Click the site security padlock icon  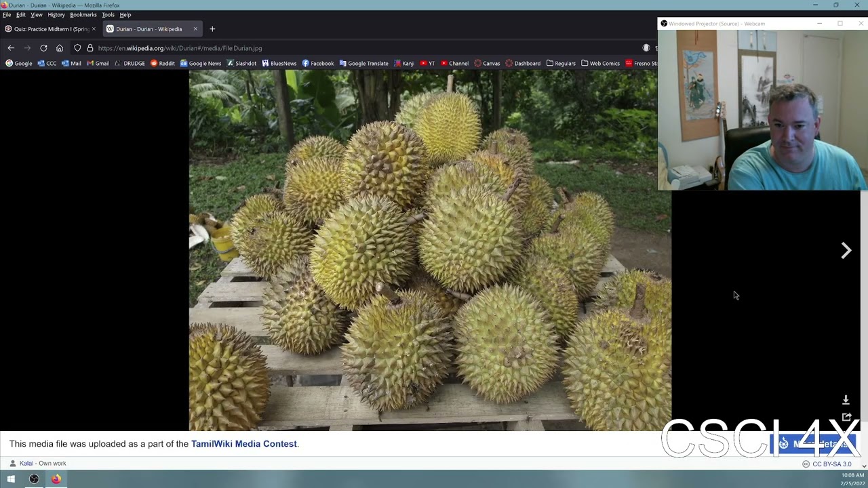pos(90,48)
